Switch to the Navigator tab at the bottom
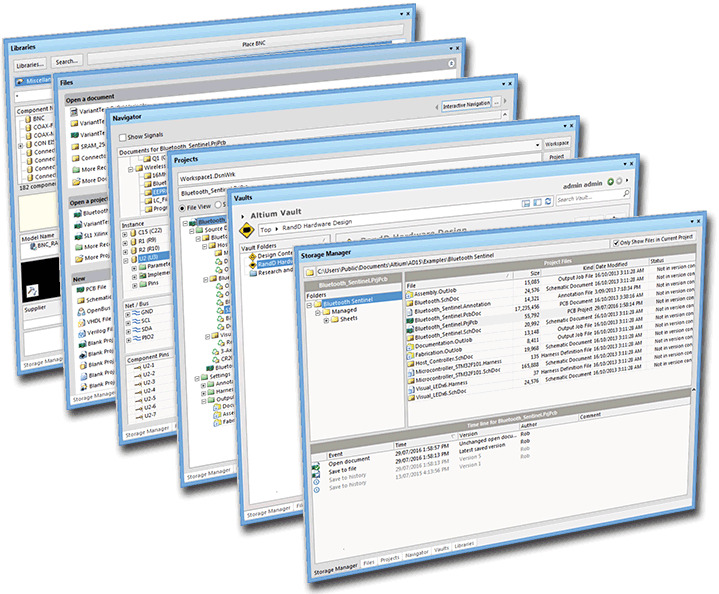Image resolution: width=719 pixels, height=594 pixels. (x=417, y=554)
